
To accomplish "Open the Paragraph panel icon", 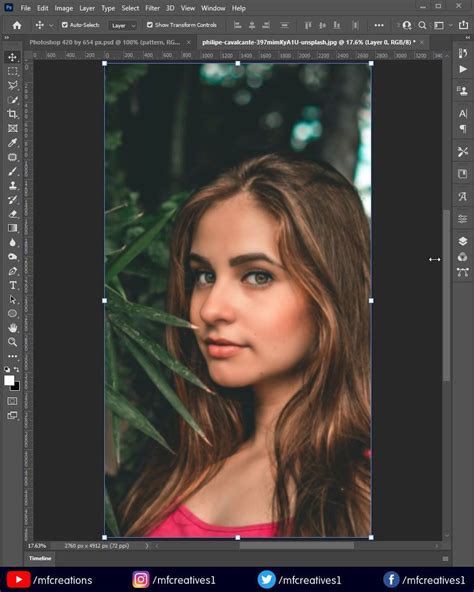I will pyautogui.click(x=463, y=129).
